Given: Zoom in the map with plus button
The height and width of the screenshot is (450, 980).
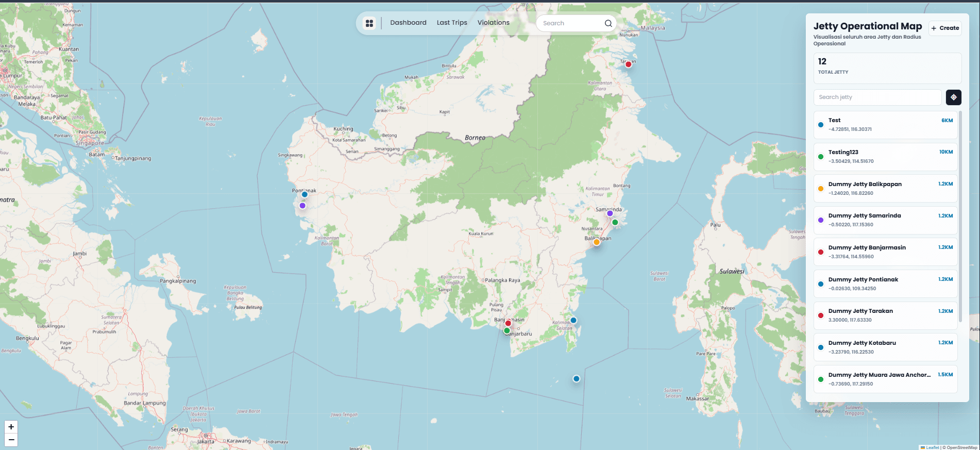Looking at the screenshot, I should click(x=11, y=427).
